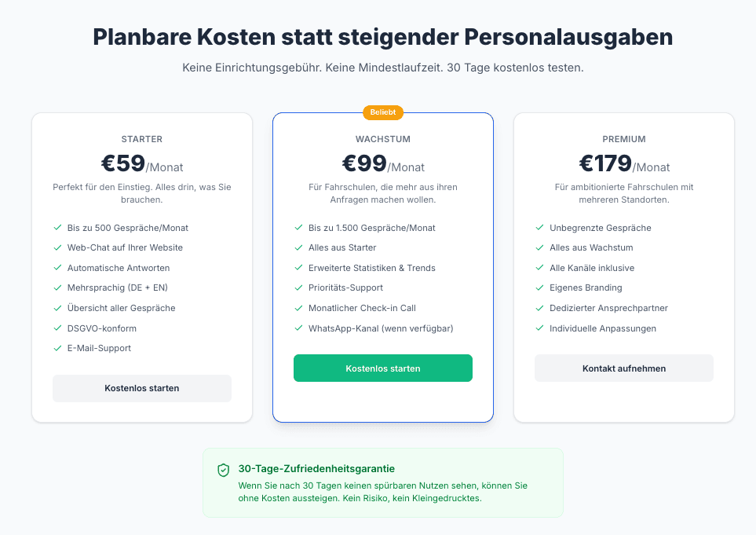
Task: Click 'Kostenlos starten' under the Starter plan
Action: point(141,388)
